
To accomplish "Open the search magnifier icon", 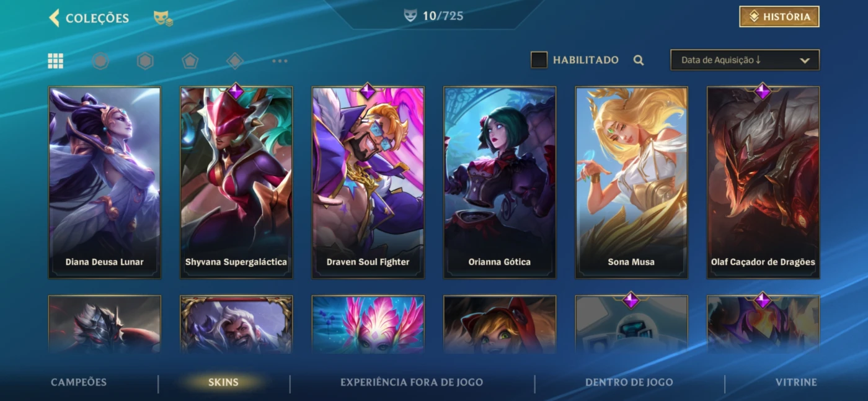I will click(639, 60).
